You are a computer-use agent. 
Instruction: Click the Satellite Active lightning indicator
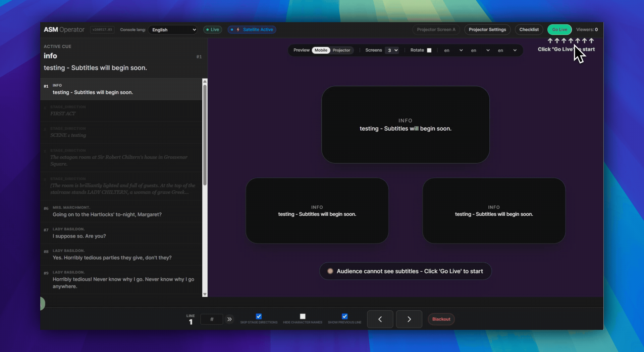point(252,30)
